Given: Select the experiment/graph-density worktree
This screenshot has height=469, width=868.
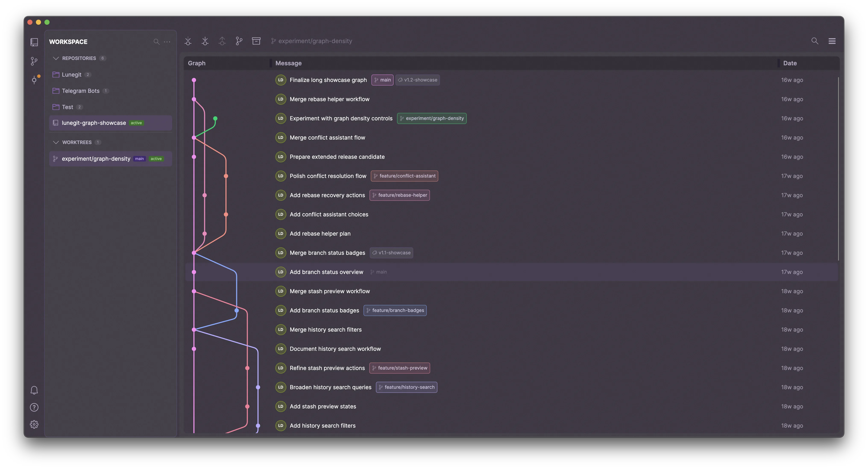Looking at the screenshot, I should 110,159.
